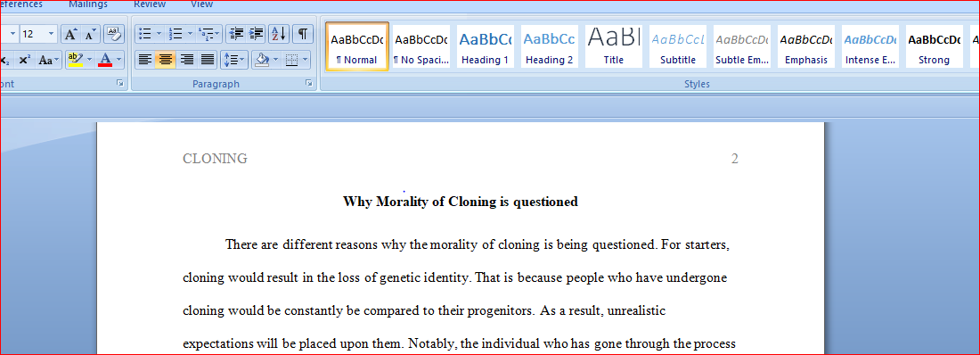Click heading Why Morality of Cloning is questioned
Image resolution: width=980 pixels, height=355 pixels.
pos(461,202)
